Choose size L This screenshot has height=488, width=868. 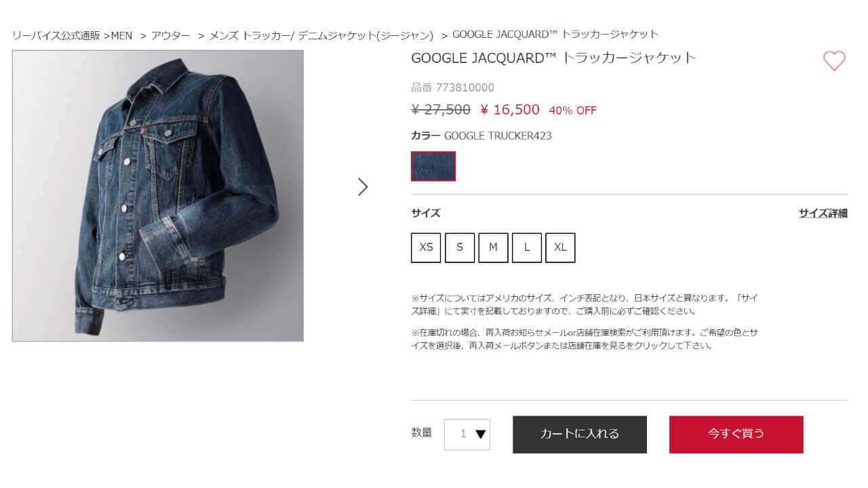(x=527, y=247)
